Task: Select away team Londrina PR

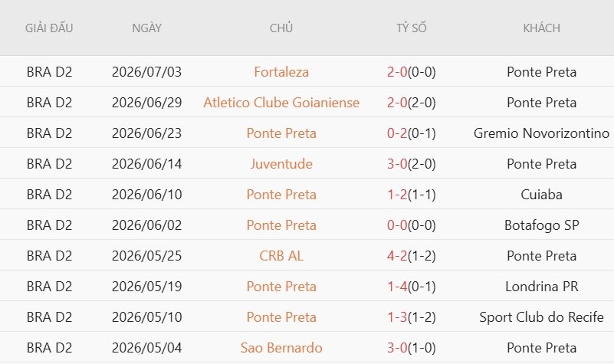Action: (x=541, y=287)
